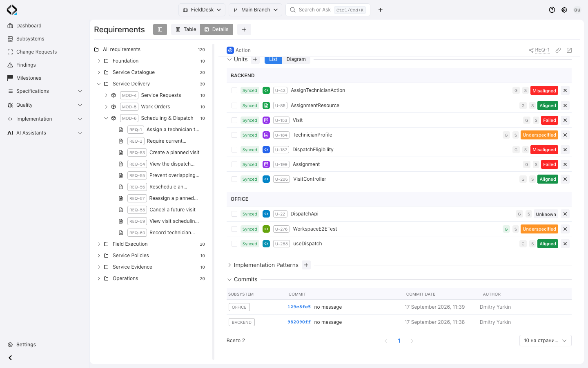Open the FieldDesk project dropdown
Image resolution: width=588 pixels, height=368 pixels.
click(202, 10)
